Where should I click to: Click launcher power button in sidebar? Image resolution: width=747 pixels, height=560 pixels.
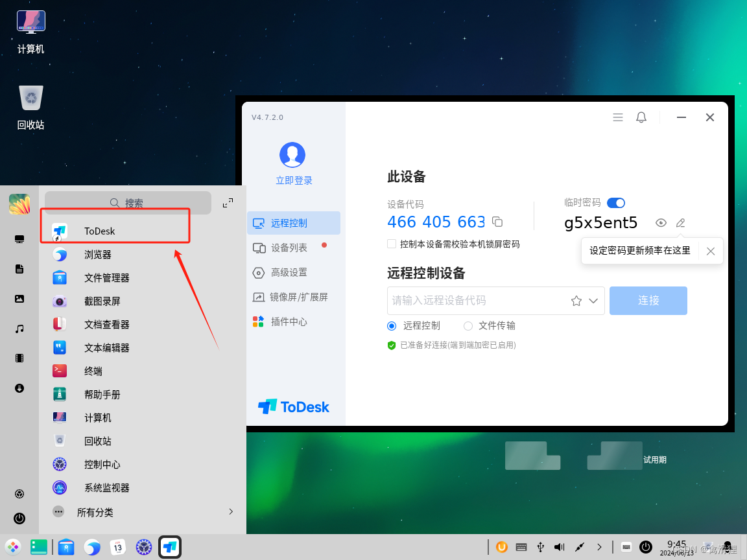[19, 518]
